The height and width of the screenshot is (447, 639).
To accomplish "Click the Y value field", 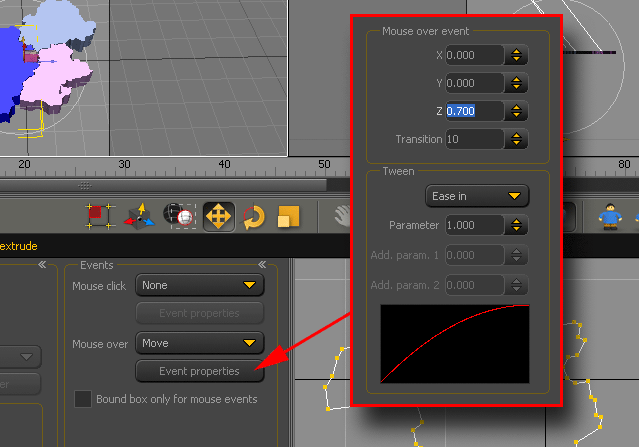I will coord(474,83).
